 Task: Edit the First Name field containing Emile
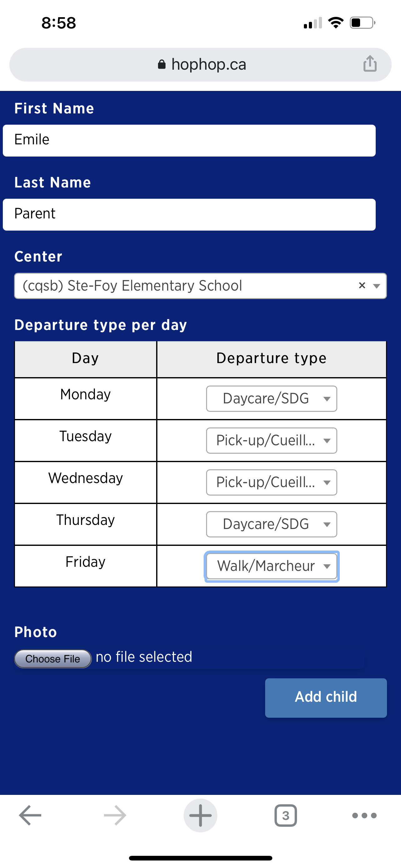pyautogui.click(x=189, y=141)
